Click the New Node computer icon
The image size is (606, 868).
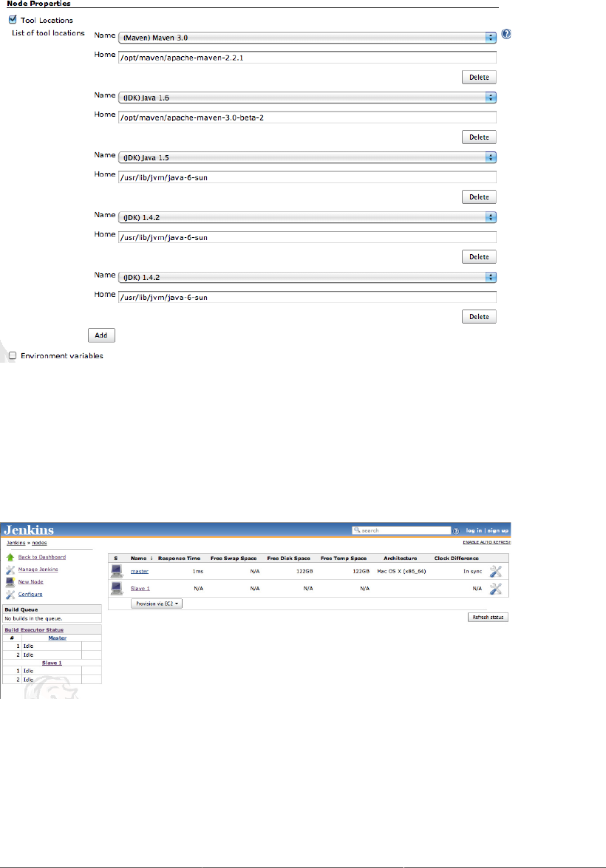tap(10, 582)
